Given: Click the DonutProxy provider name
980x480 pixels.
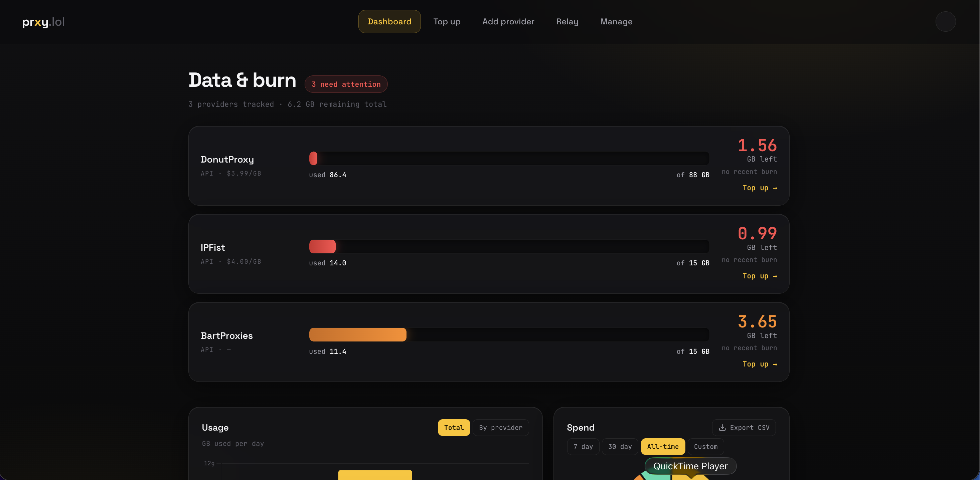Looking at the screenshot, I should pos(227,160).
